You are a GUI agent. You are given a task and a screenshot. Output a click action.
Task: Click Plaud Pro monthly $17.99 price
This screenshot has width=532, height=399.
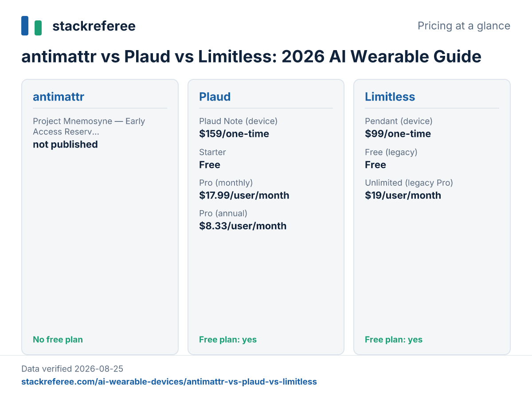(x=244, y=196)
